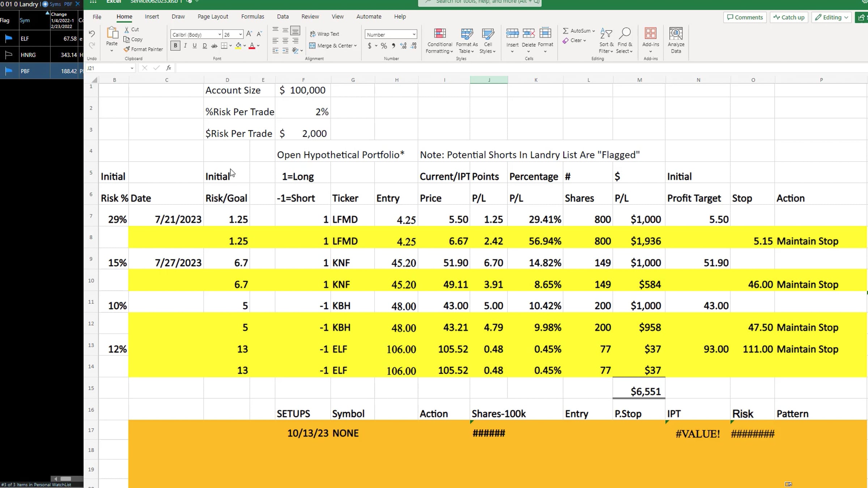The width and height of the screenshot is (868, 488).
Task: Open the Comments pane button
Action: tap(745, 17)
